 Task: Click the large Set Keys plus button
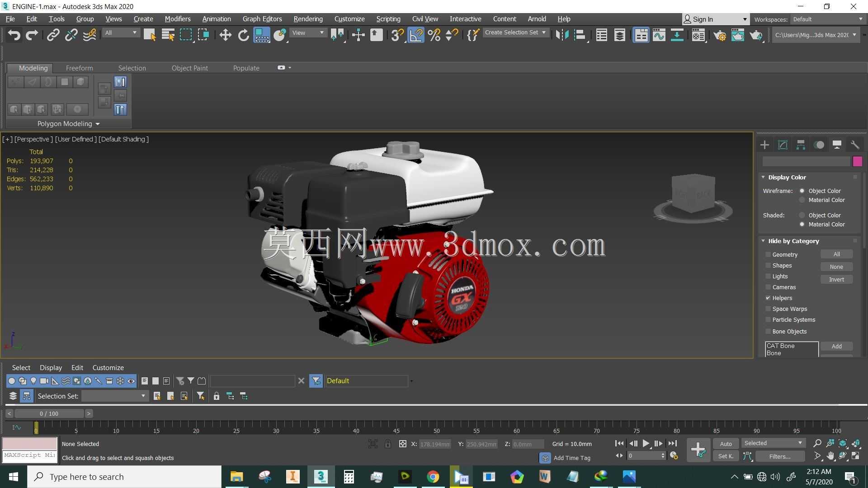[698, 450]
